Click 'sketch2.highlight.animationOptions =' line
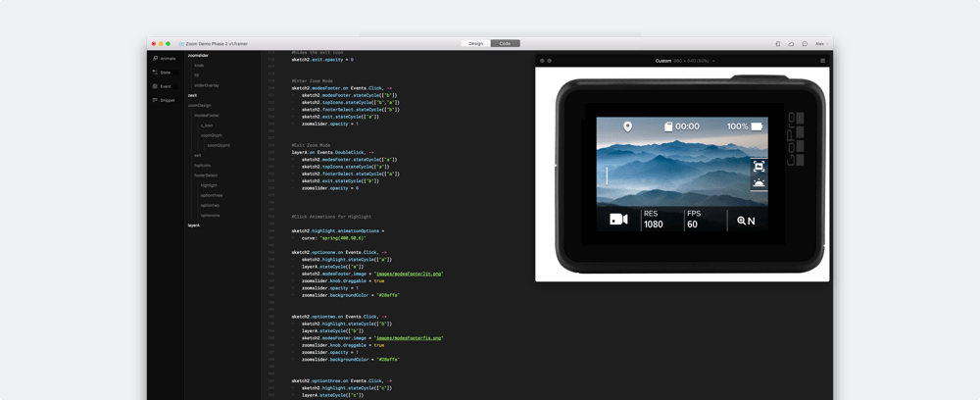Image resolution: width=980 pixels, height=400 pixels. [338, 230]
